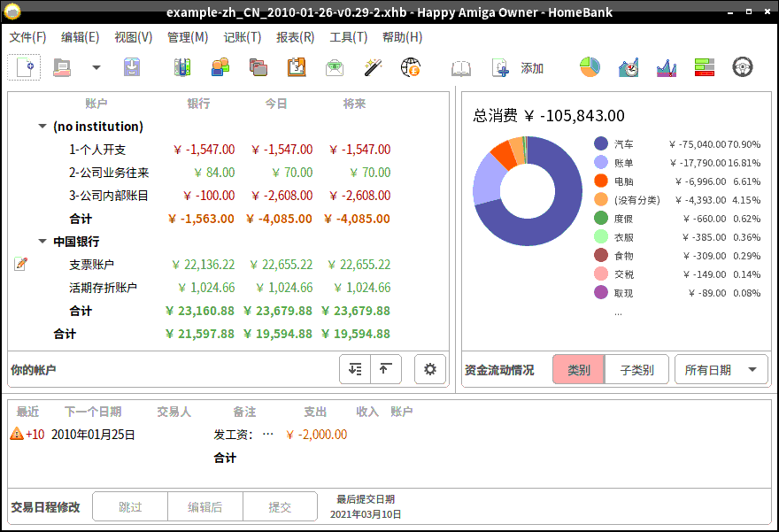
Task: Open the 编辑(E) menu
Action: [80, 37]
